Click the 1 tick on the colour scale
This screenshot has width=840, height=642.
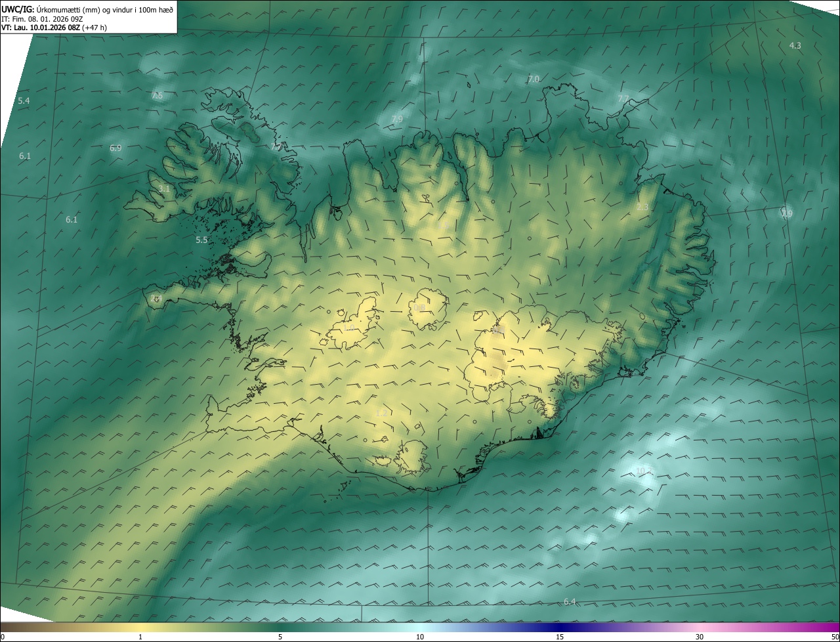tap(140, 637)
